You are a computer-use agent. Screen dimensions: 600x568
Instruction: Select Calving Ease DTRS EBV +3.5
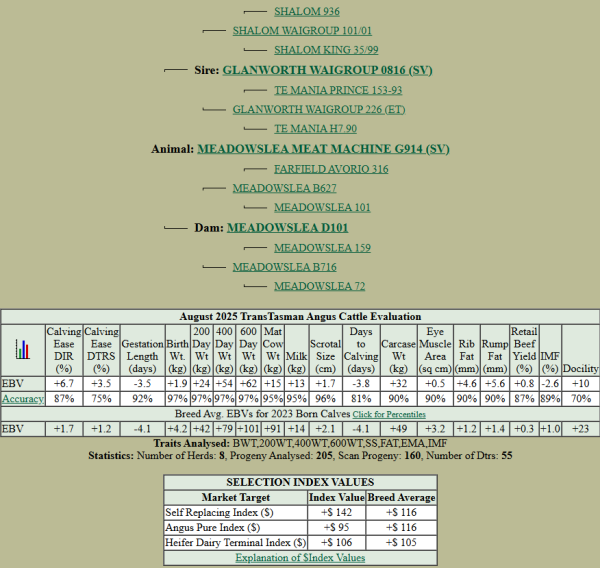[101, 384]
